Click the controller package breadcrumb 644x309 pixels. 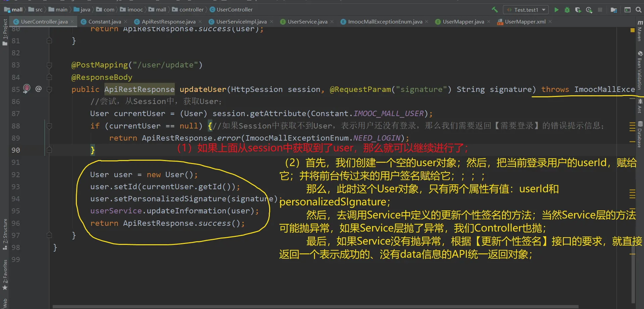[188, 10]
